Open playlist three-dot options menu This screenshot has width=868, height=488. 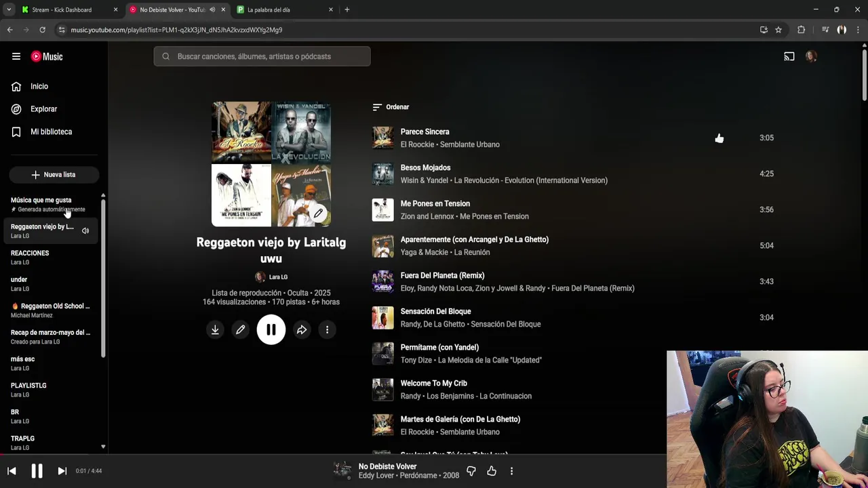(x=327, y=329)
